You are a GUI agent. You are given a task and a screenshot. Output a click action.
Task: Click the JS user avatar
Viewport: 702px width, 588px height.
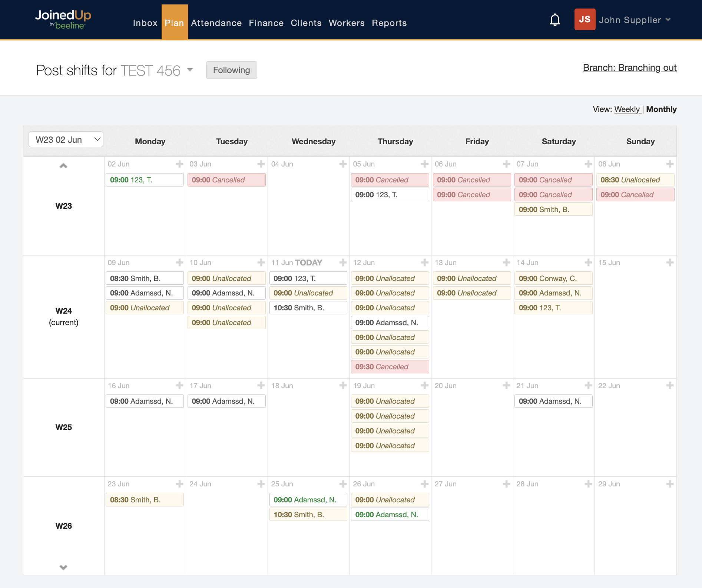[x=585, y=20]
